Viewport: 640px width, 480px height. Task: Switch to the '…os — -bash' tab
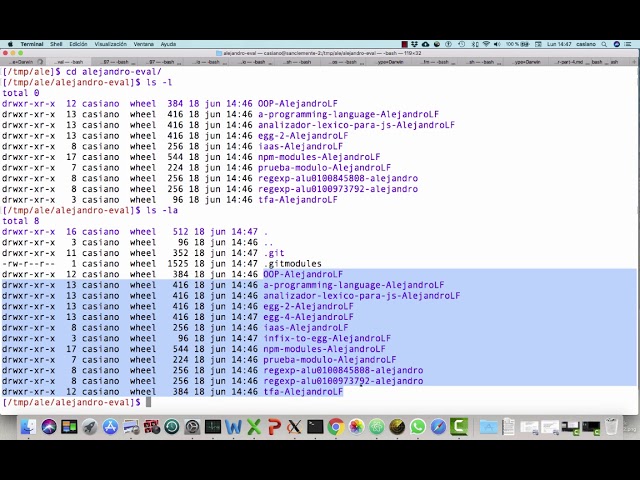(345, 62)
